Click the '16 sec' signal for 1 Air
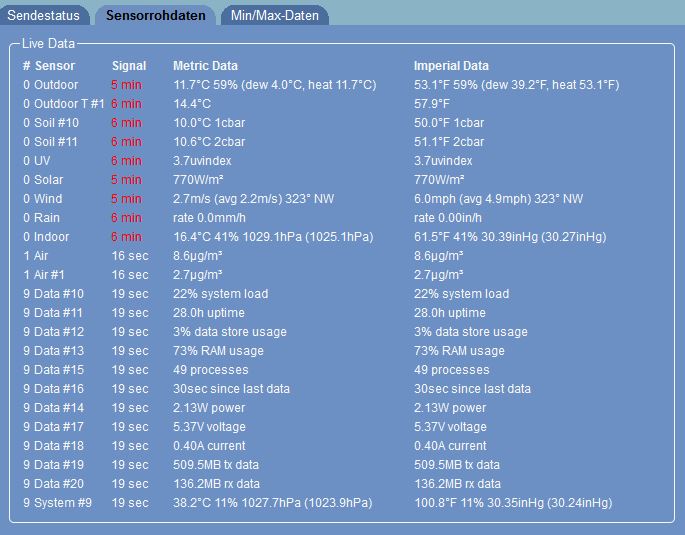Image resolution: width=685 pixels, height=535 pixels. click(x=130, y=256)
